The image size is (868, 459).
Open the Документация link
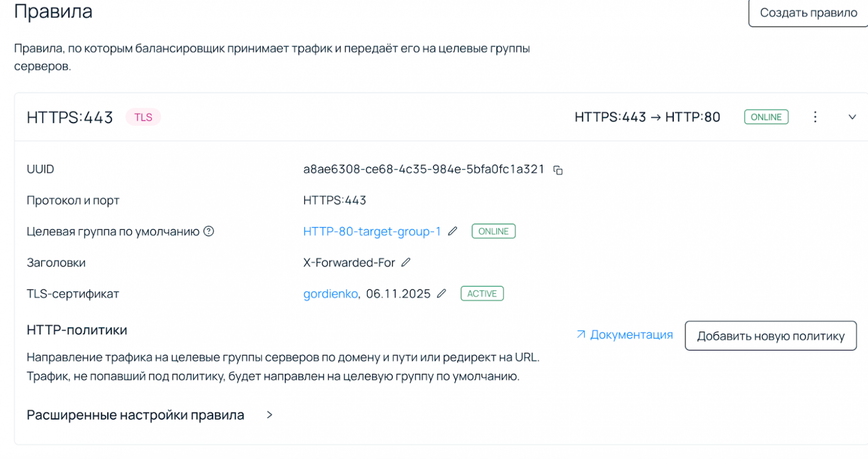click(632, 334)
